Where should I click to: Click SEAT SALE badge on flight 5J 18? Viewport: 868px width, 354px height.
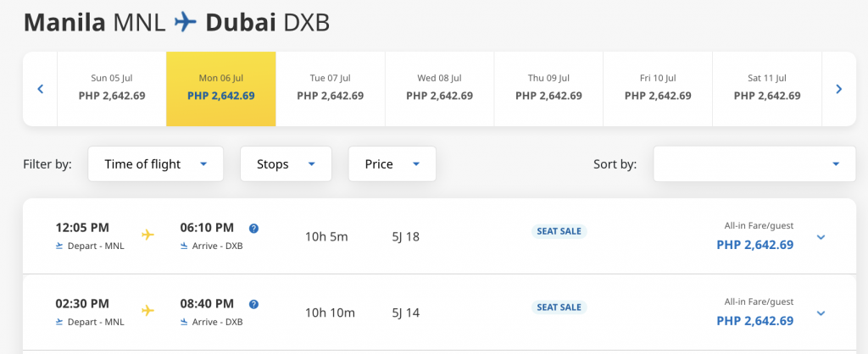(559, 231)
